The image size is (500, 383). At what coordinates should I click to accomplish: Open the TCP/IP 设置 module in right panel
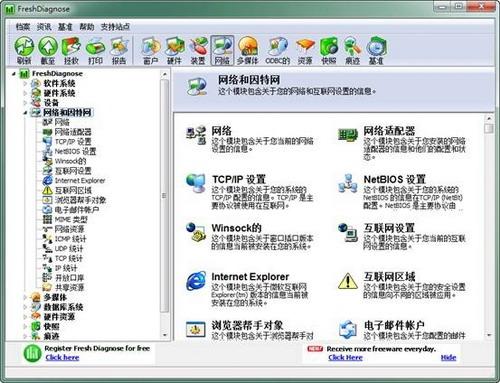[239, 180]
